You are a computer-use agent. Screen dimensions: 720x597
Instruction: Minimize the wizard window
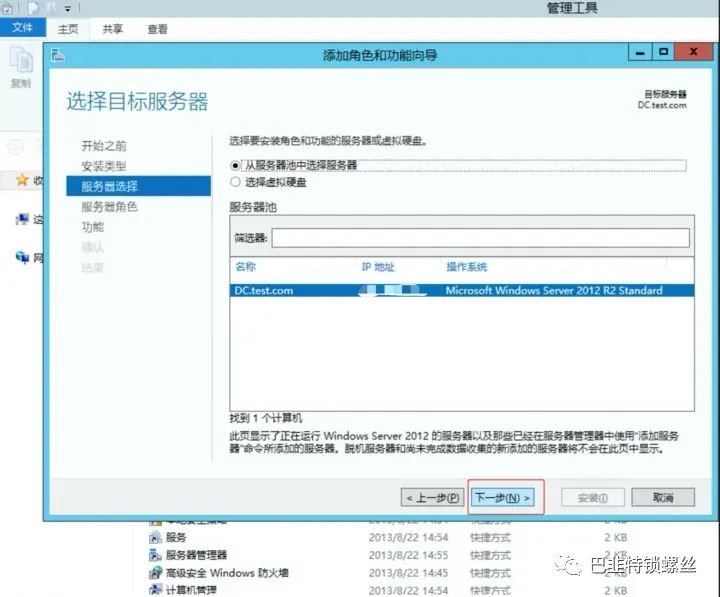tap(640, 52)
